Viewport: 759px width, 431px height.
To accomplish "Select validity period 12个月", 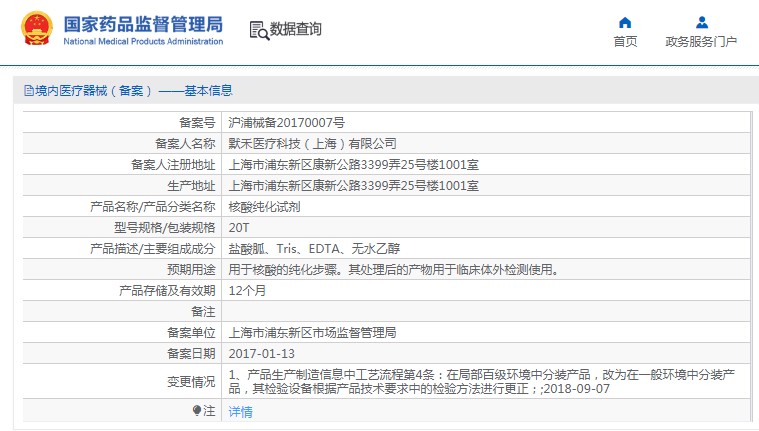I will 247,291.
